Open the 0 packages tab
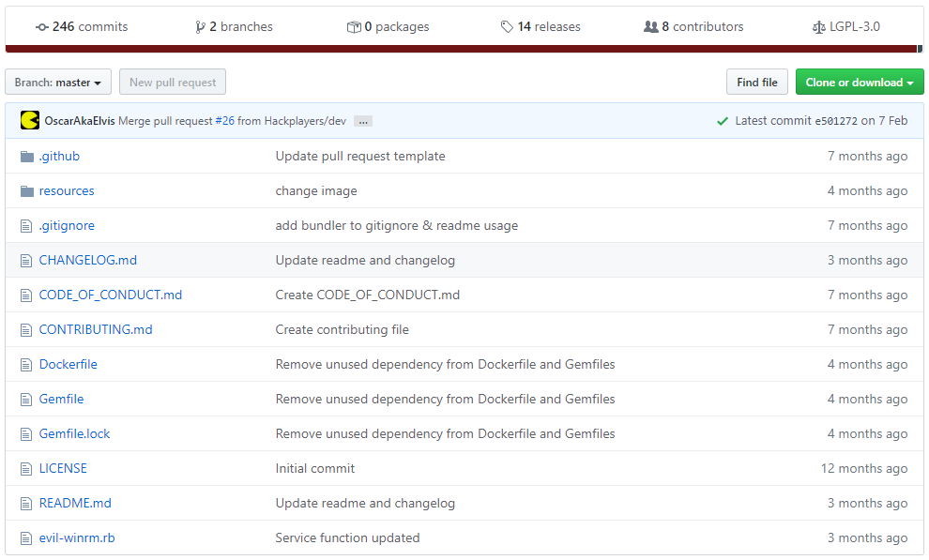This screenshot has width=929, height=560. tap(388, 26)
